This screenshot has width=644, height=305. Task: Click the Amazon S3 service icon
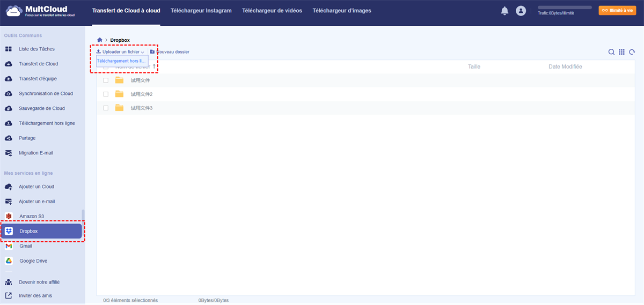tap(9, 216)
